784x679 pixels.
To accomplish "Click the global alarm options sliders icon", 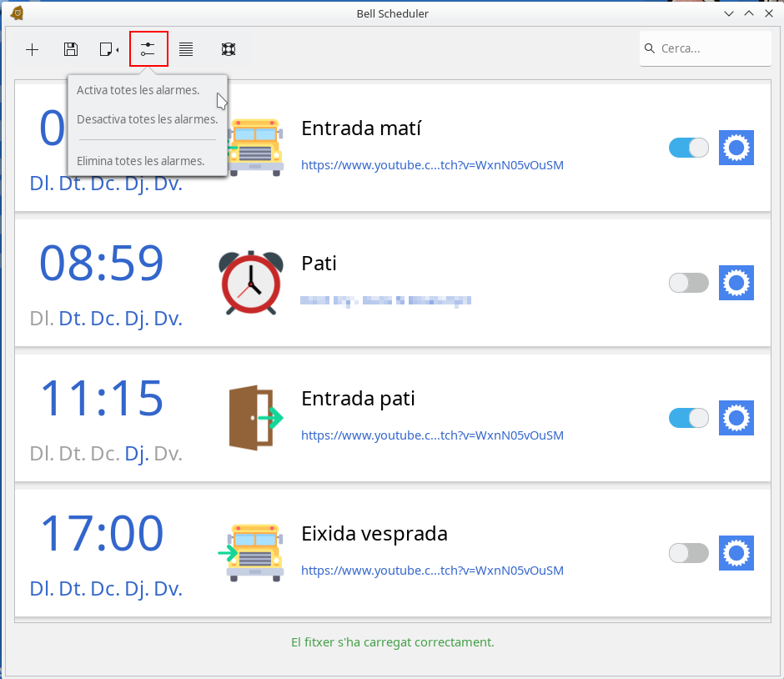I will coord(148,49).
